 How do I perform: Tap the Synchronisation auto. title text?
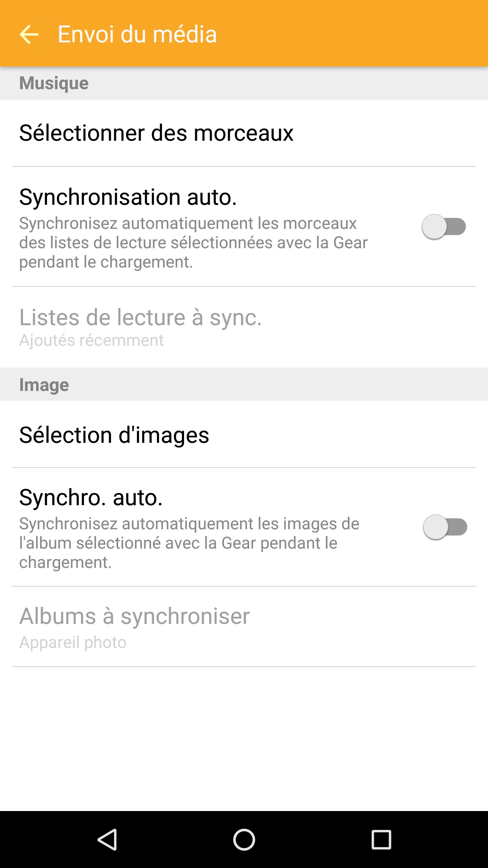(128, 197)
